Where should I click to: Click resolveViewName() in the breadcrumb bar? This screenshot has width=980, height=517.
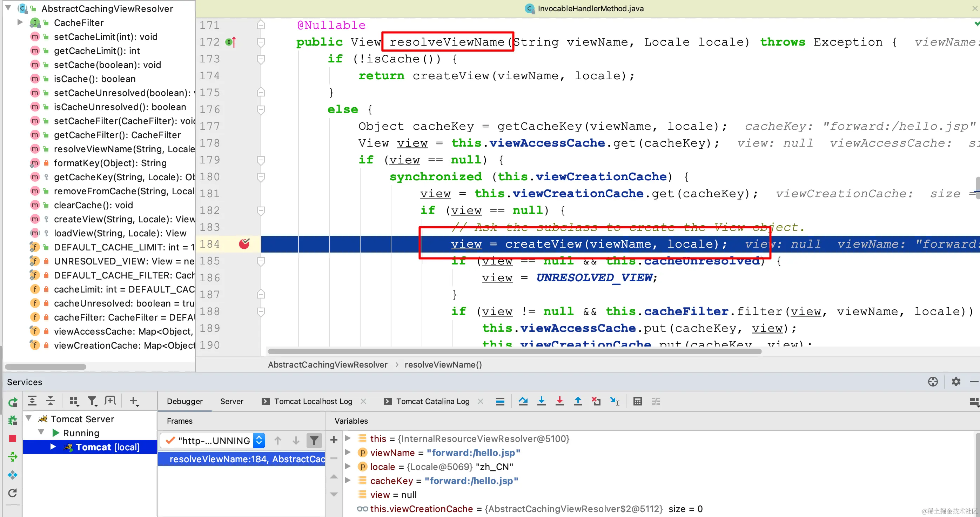click(443, 364)
